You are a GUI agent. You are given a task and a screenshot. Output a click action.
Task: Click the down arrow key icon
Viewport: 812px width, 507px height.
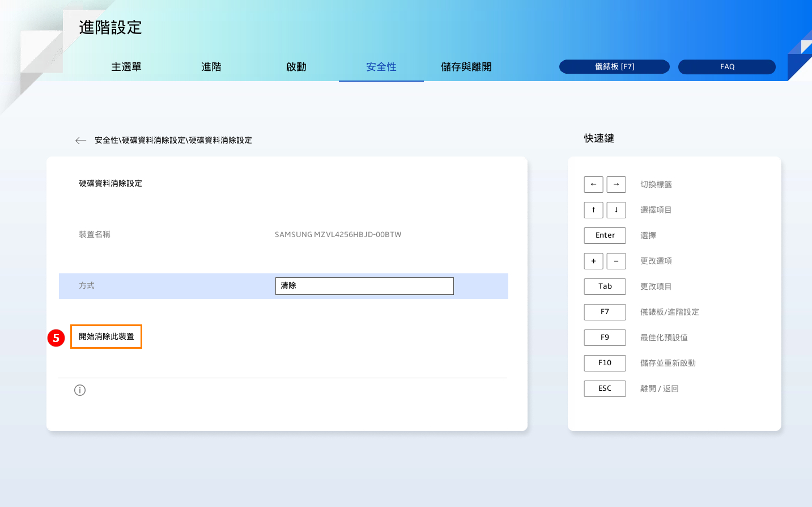click(616, 210)
